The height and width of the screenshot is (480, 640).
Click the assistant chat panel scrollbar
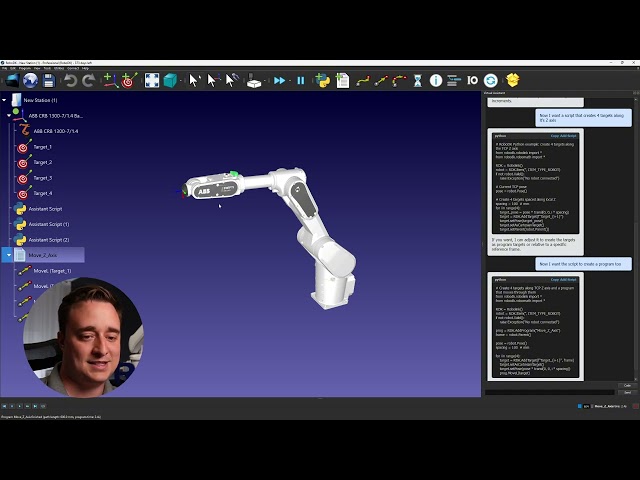[x=637, y=239]
